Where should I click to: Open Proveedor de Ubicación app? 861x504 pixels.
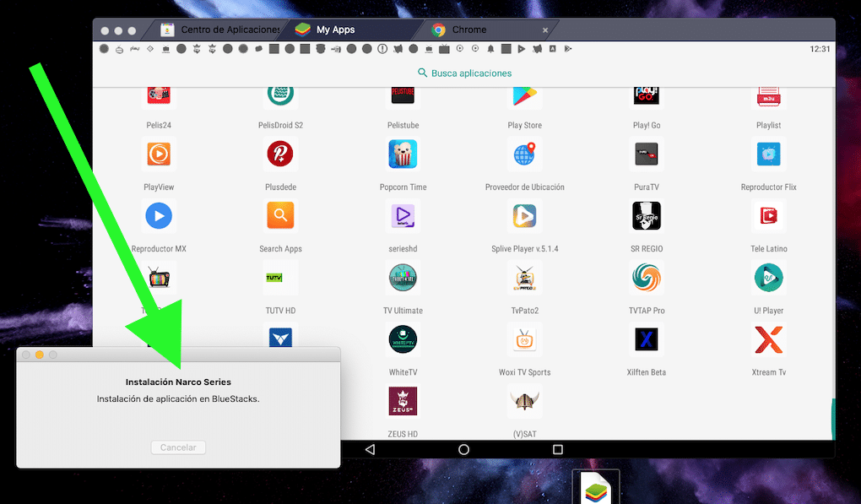click(x=524, y=154)
